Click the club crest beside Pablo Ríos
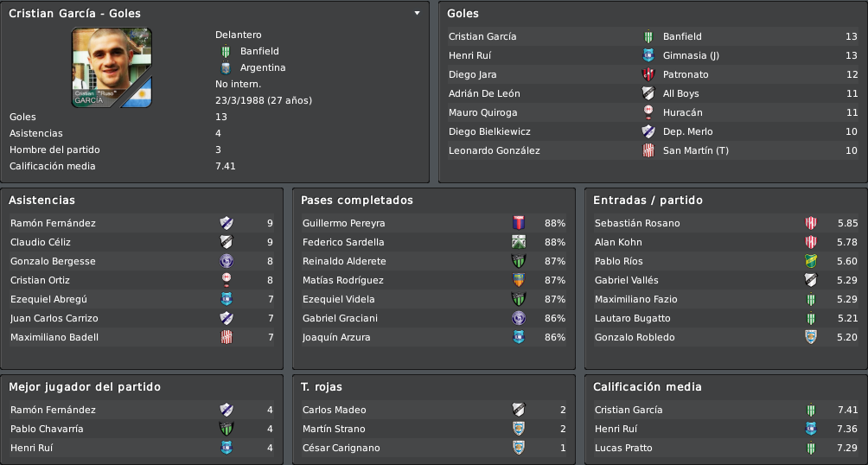868x465 pixels. 811,261
